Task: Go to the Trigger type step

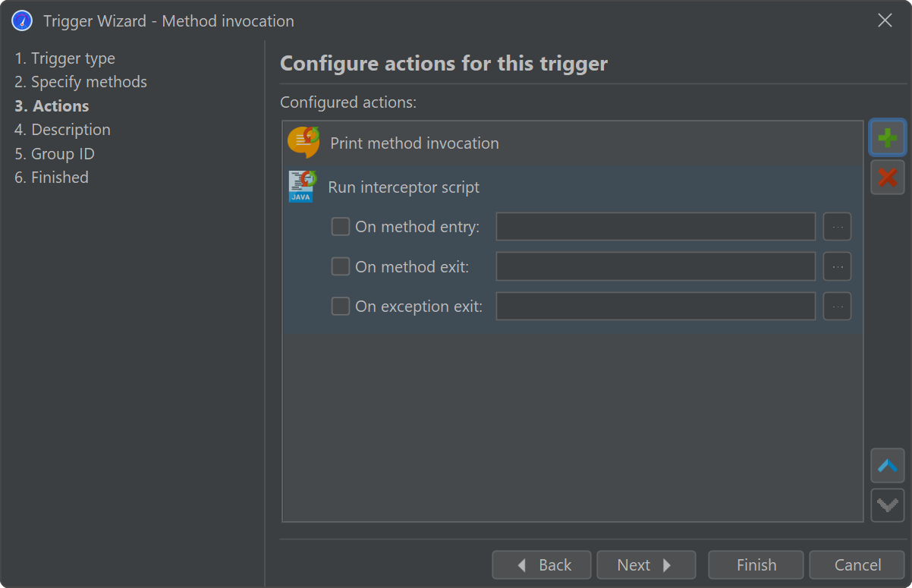Action: [x=65, y=58]
